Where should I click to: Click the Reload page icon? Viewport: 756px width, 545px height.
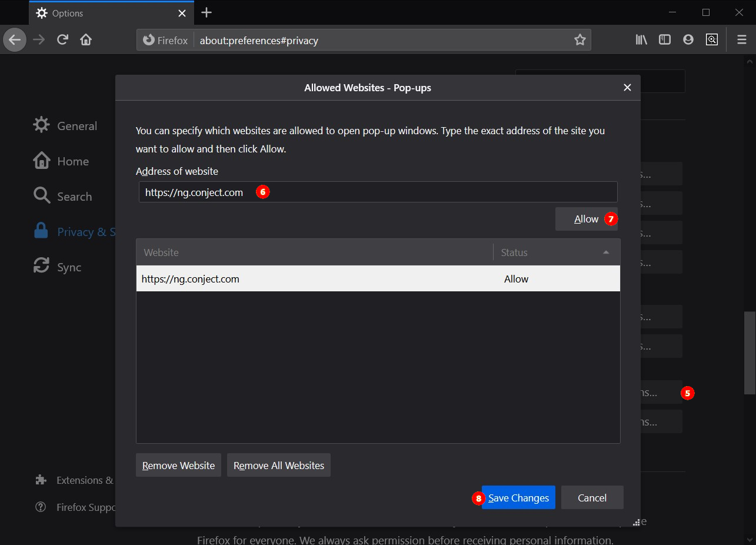tap(62, 40)
